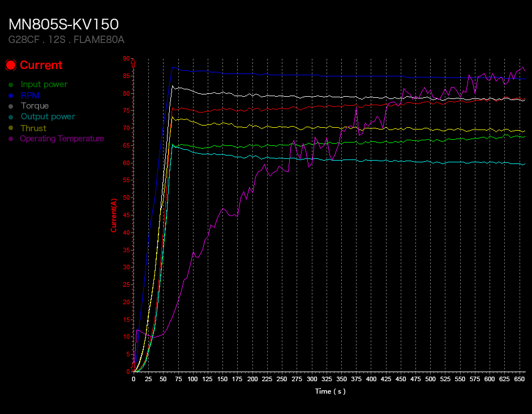This screenshot has width=532, height=414.
Task: Click the green dot beside Input power
Action: 11,85
